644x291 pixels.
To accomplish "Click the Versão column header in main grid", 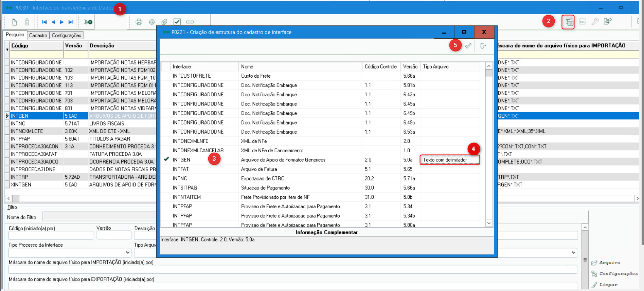I will 76,45.
